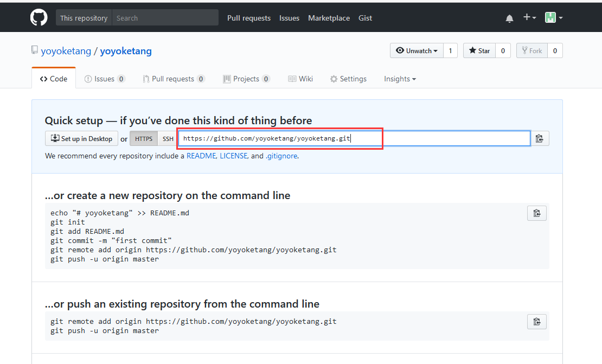Select the HTTPS protocol toggle
Image resolution: width=602 pixels, height=364 pixels.
[x=144, y=139]
